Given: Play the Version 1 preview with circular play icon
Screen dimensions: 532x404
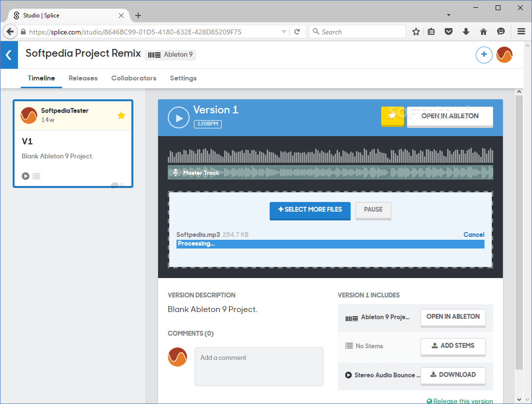Looking at the screenshot, I should point(178,117).
